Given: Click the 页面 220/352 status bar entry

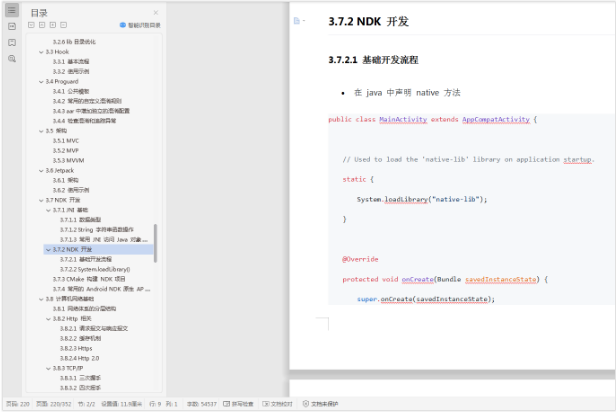Looking at the screenshot, I should [x=53, y=404].
